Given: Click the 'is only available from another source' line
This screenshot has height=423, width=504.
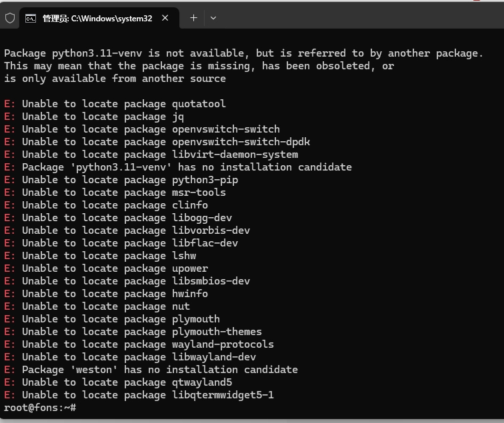Looking at the screenshot, I should (x=115, y=79).
